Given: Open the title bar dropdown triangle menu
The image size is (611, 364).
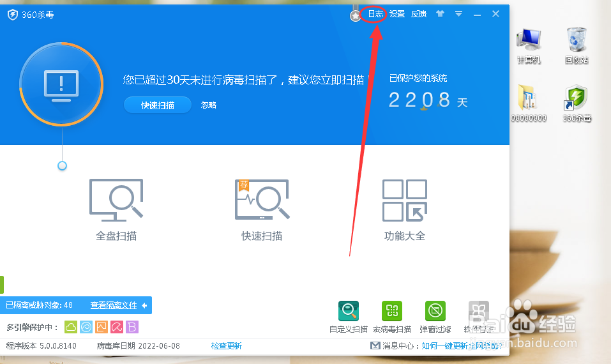Looking at the screenshot, I should [458, 14].
